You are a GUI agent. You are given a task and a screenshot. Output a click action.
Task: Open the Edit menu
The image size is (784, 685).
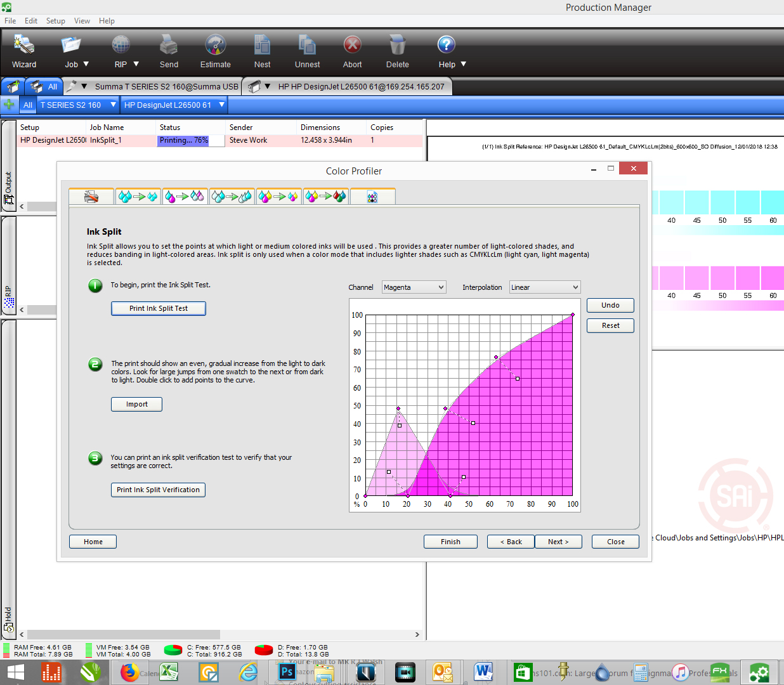point(31,21)
